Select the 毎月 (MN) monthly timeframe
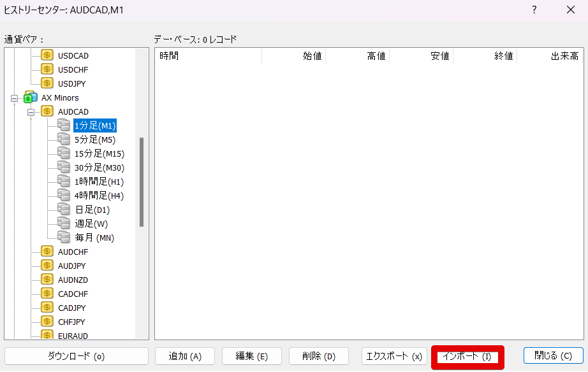Image resolution: width=588 pixels, height=372 pixels. pyautogui.click(x=94, y=238)
